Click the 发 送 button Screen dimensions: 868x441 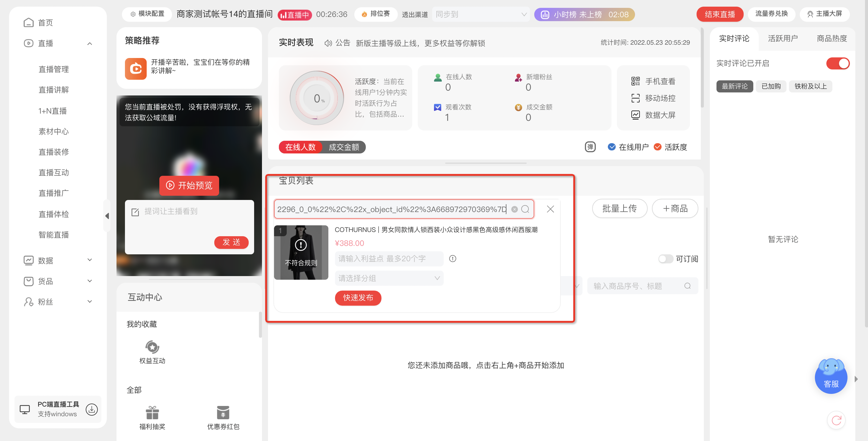(x=231, y=242)
